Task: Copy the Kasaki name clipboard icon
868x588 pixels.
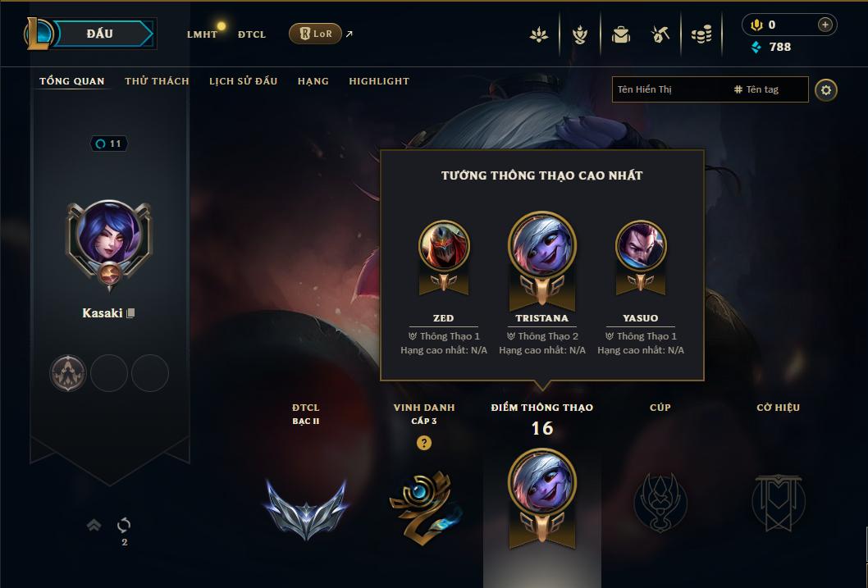Action: 130,313
